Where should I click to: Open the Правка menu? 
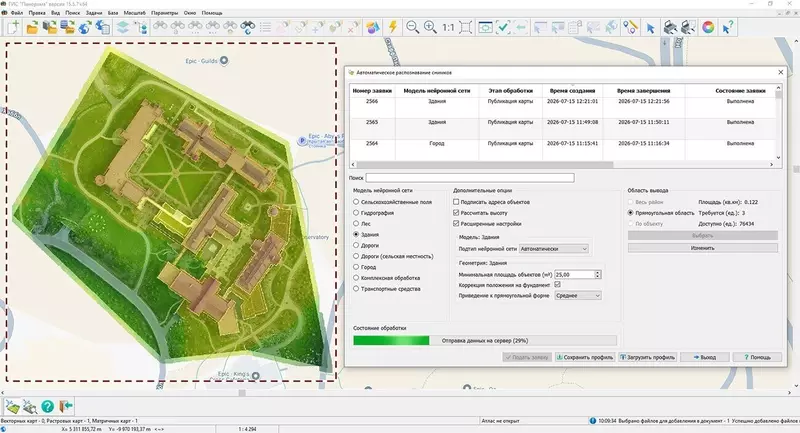point(37,13)
